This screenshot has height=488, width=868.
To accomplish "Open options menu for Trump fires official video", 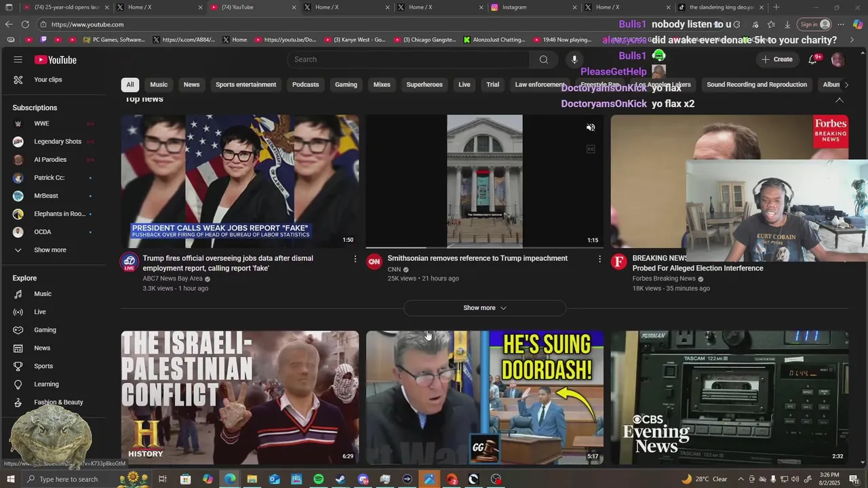I will coord(355,259).
